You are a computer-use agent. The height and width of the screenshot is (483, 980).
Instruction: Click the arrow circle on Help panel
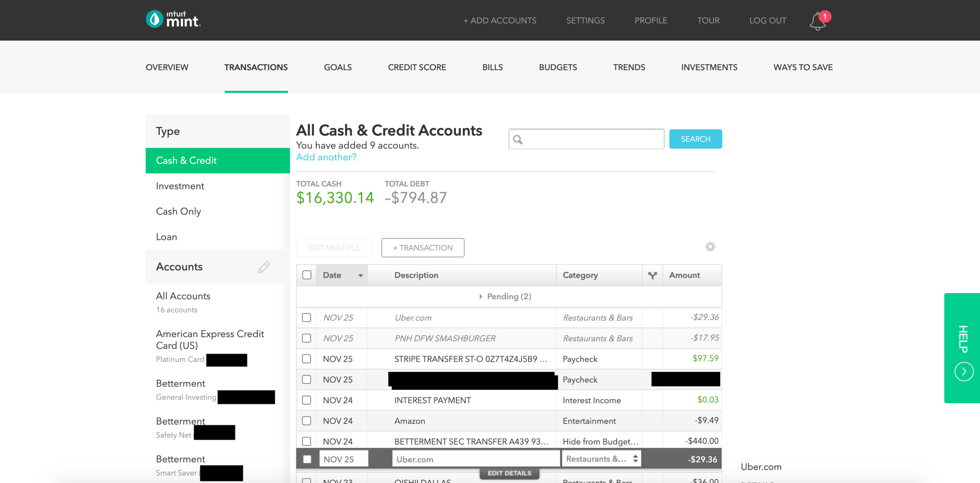click(x=964, y=372)
